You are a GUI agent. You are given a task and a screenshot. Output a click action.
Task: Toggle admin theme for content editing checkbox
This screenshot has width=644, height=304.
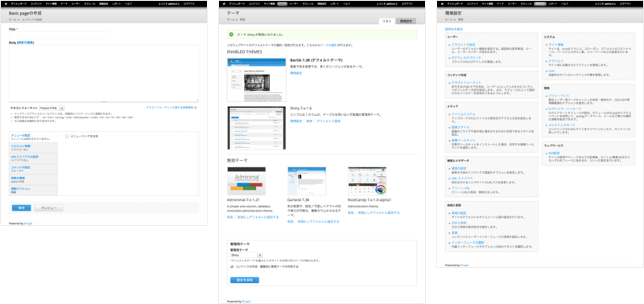pyautogui.click(x=233, y=266)
